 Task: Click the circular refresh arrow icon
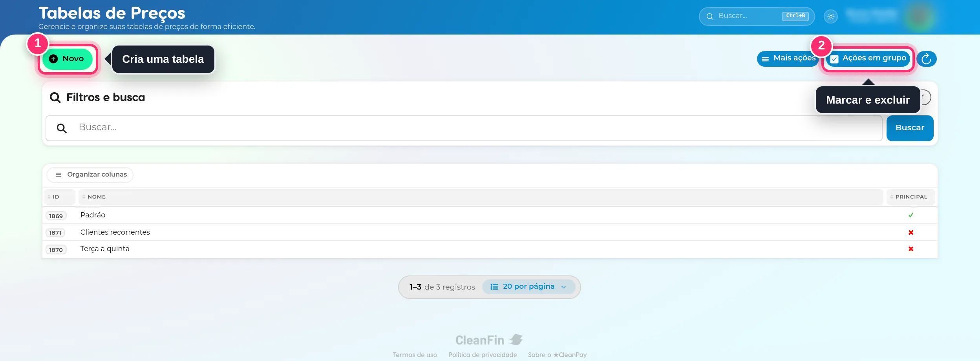[x=926, y=59]
